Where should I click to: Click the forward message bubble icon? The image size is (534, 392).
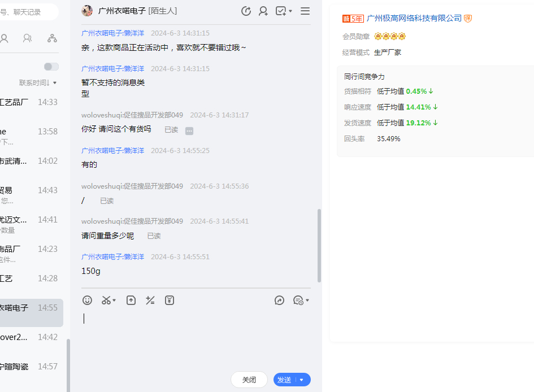tap(279, 300)
